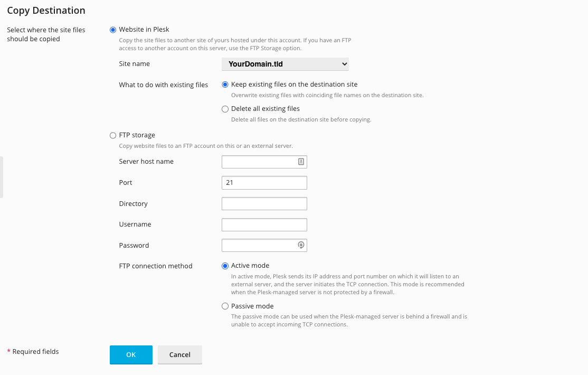Choose Keep existing files on the destination site
588x375 pixels.
[x=225, y=85]
